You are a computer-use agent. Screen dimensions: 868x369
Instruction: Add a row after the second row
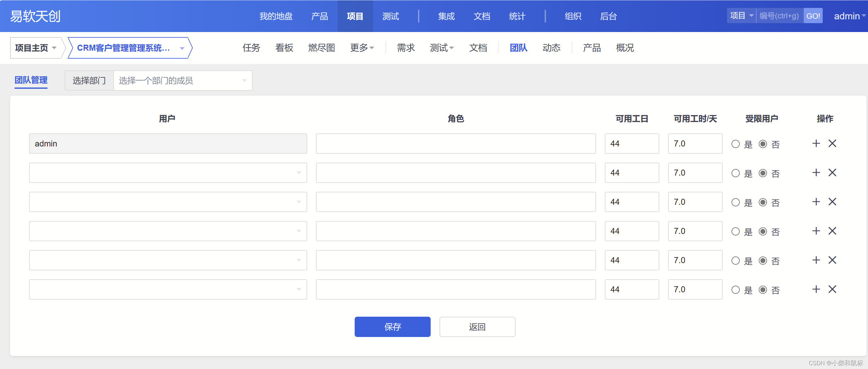coord(816,173)
